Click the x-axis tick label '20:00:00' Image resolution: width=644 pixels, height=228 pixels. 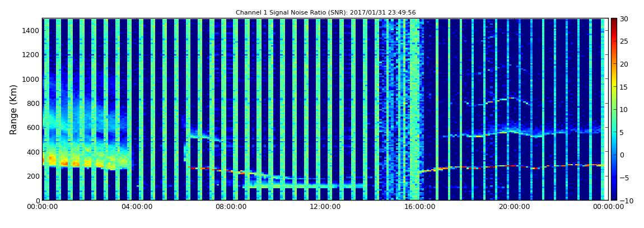(514, 207)
